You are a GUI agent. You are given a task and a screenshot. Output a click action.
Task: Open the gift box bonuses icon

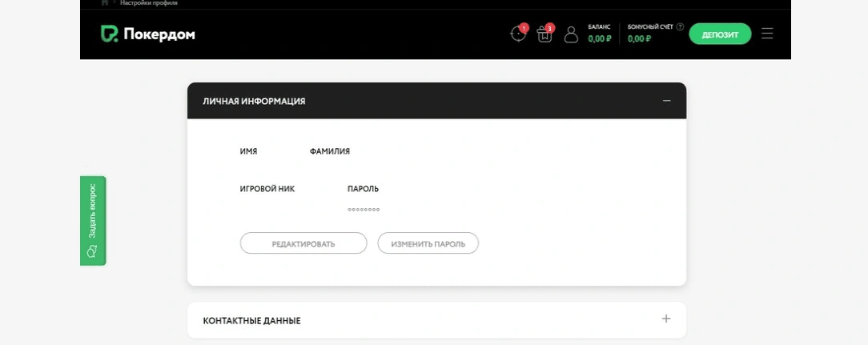(545, 34)
